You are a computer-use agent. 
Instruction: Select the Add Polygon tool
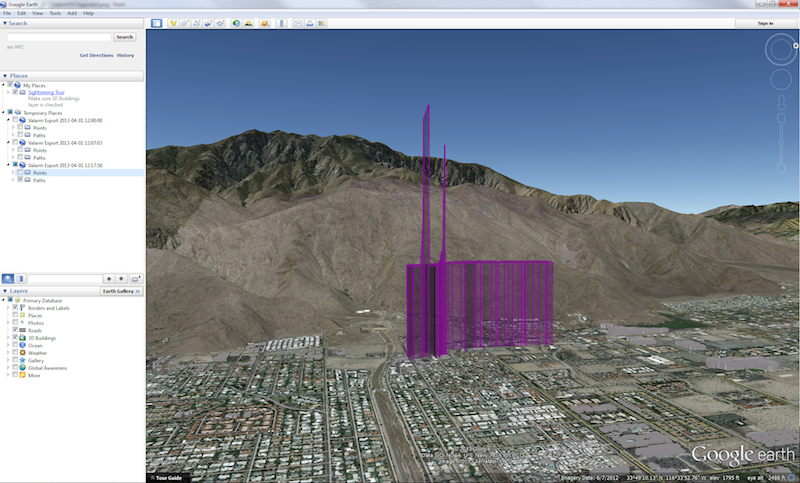tap(184, 22)
